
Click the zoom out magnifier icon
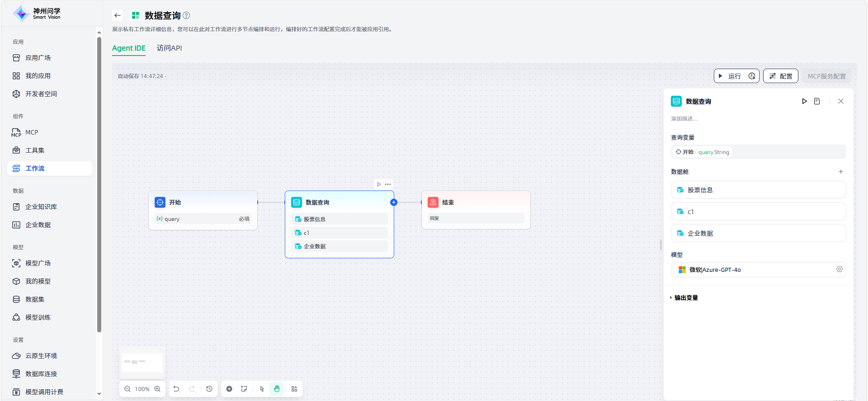click(x=127, y=389)
